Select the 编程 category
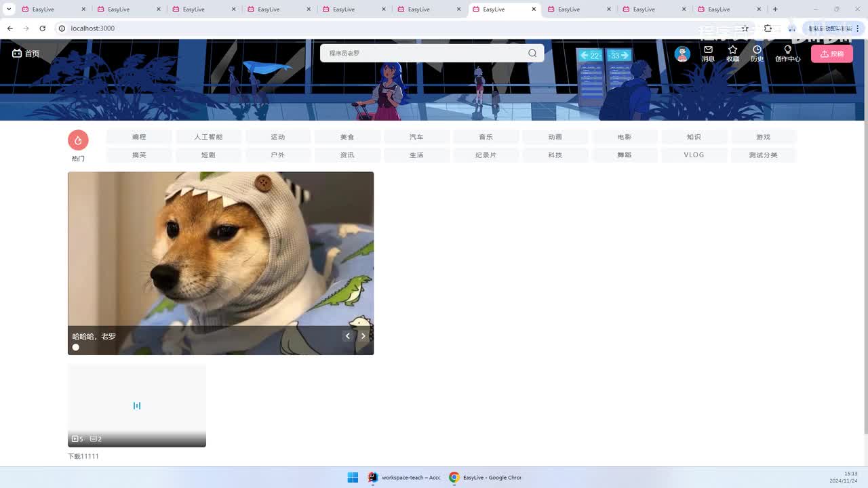The image size is (868, 488). tap(139, 137)
